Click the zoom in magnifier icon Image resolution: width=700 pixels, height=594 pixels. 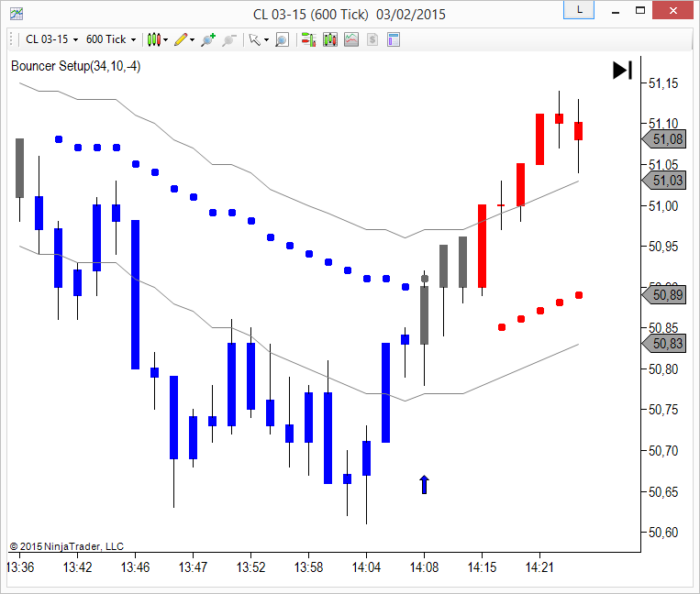(208, 39)
